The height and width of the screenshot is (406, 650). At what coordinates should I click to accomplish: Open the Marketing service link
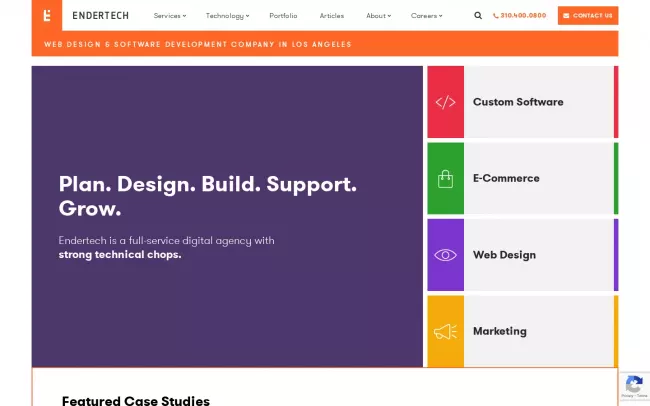coord(499,331)
